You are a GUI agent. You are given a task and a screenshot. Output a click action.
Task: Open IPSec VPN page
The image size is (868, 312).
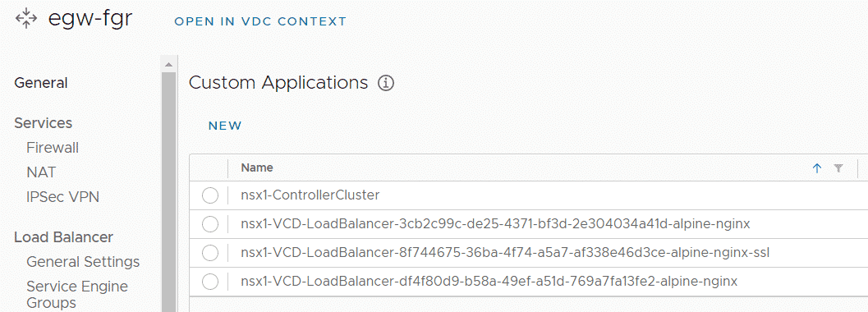[x=62, y=197]
